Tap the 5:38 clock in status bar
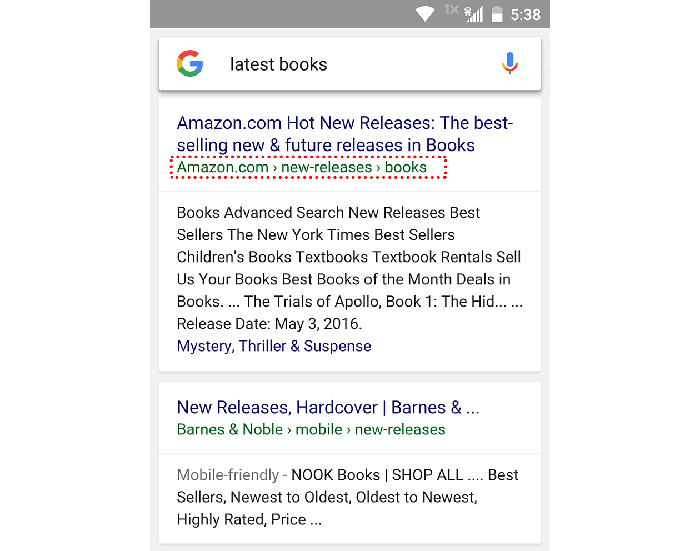This screenshot has height=551, width=700. point(525,15)
